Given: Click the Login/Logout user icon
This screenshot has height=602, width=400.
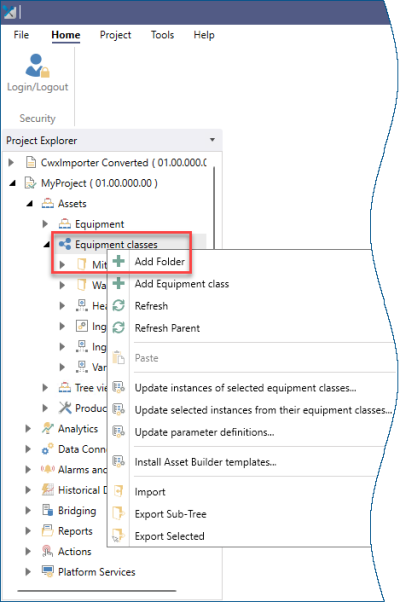Looking at the screenshot, I should click(37, 65).
